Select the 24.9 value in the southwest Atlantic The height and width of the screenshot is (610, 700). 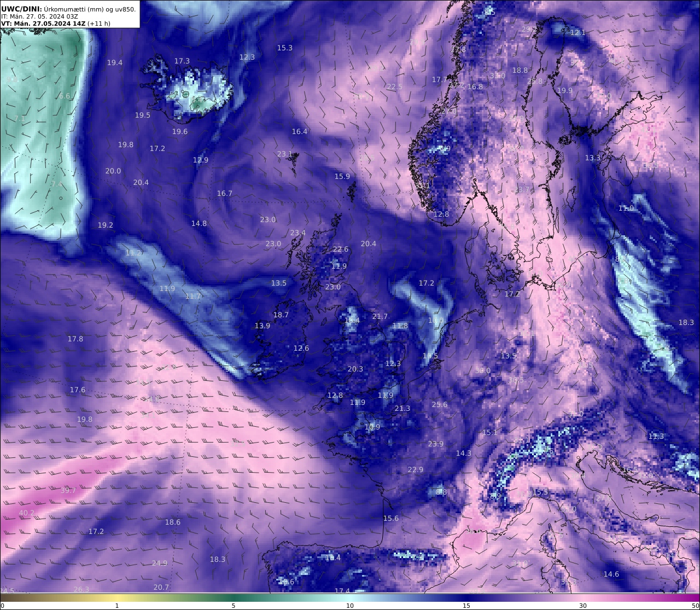click(160, 563)
